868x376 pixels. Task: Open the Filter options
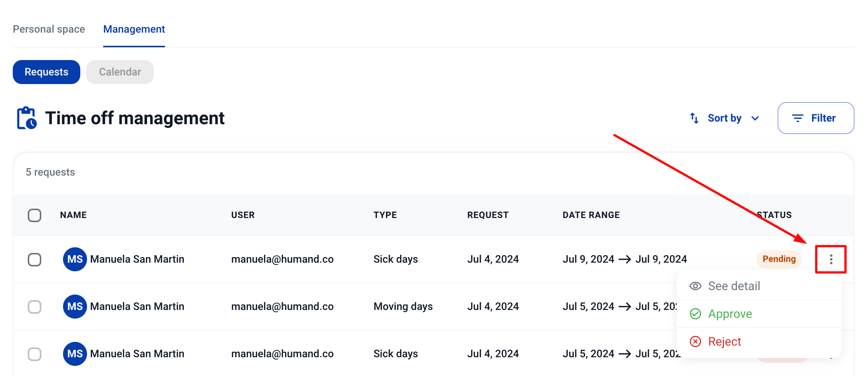(x=815, y=118)
